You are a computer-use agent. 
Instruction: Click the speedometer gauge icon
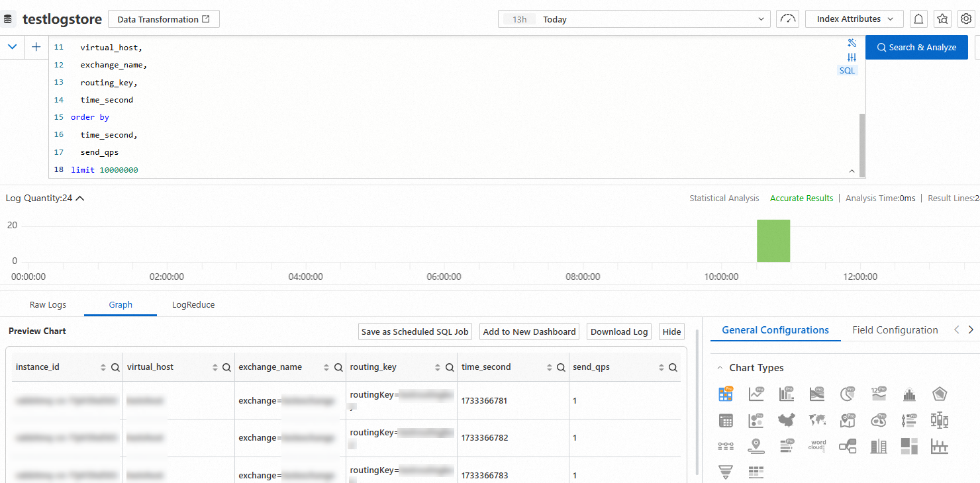pos(788,19)
